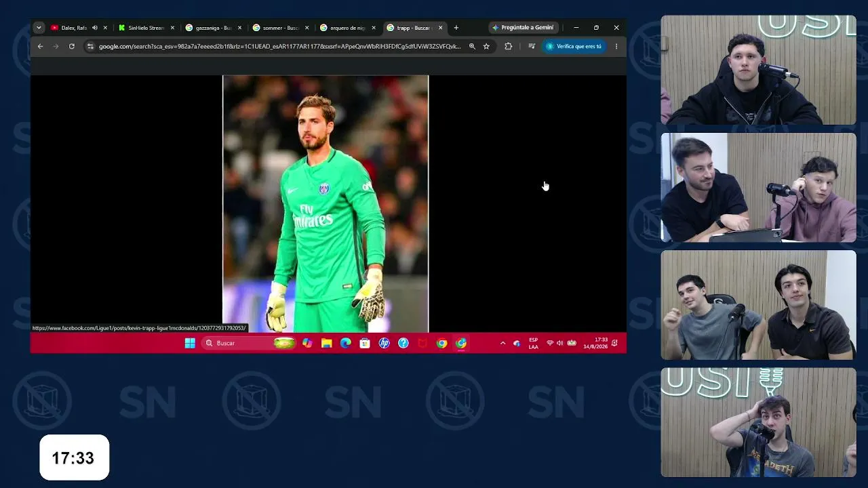Launch Microsoft Edge from the taskbar
Screen dimensions: 868x488
pyautogui.click(x=346, y=343)
